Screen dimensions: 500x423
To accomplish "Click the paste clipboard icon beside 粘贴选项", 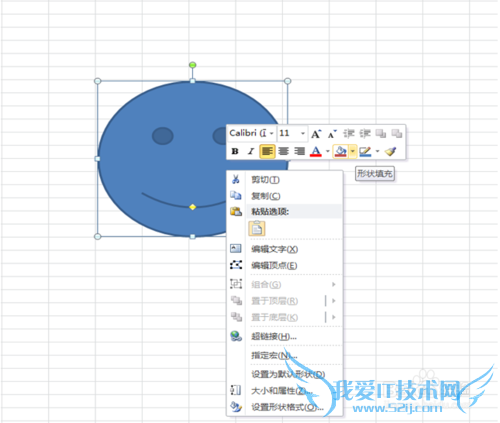I will click(236, 211).
